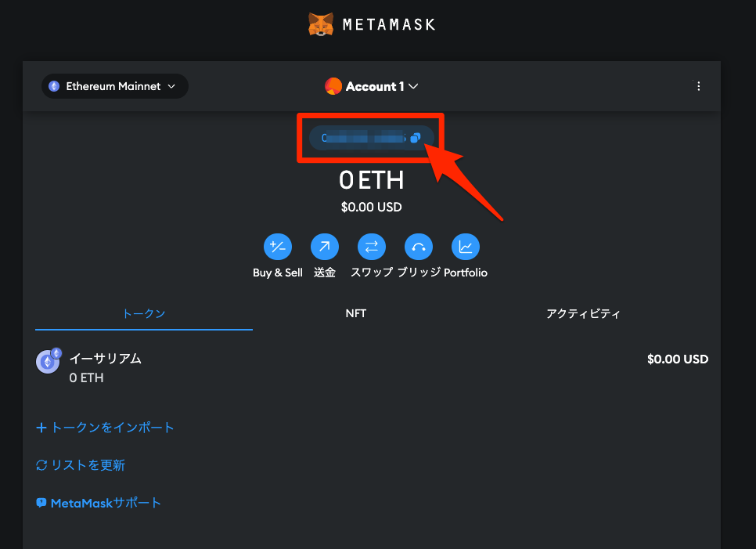The height and width of the screenshot is (549, 756).
Task: Click the METAMASK wordmark text
Action: click(x=389, y=24)
